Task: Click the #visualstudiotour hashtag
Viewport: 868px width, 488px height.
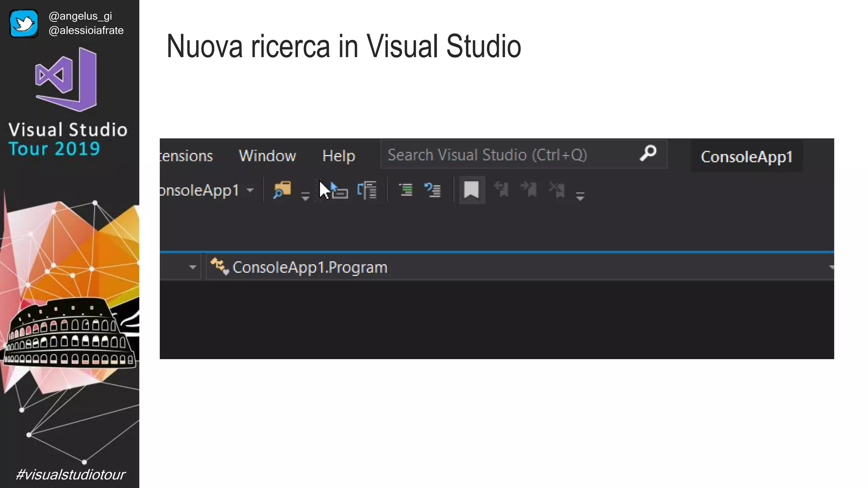Action: [70, 474]
